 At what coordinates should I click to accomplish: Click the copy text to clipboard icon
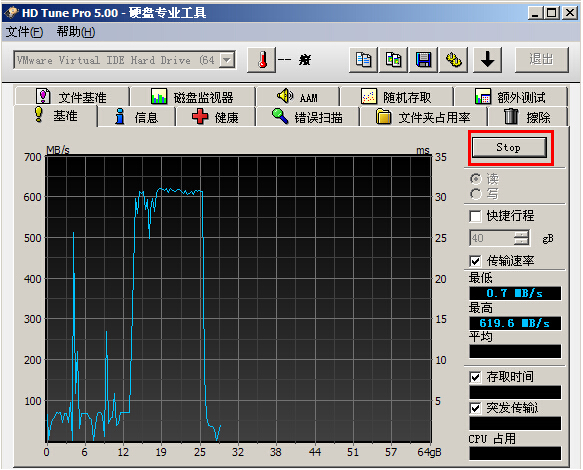pos(363,60)
